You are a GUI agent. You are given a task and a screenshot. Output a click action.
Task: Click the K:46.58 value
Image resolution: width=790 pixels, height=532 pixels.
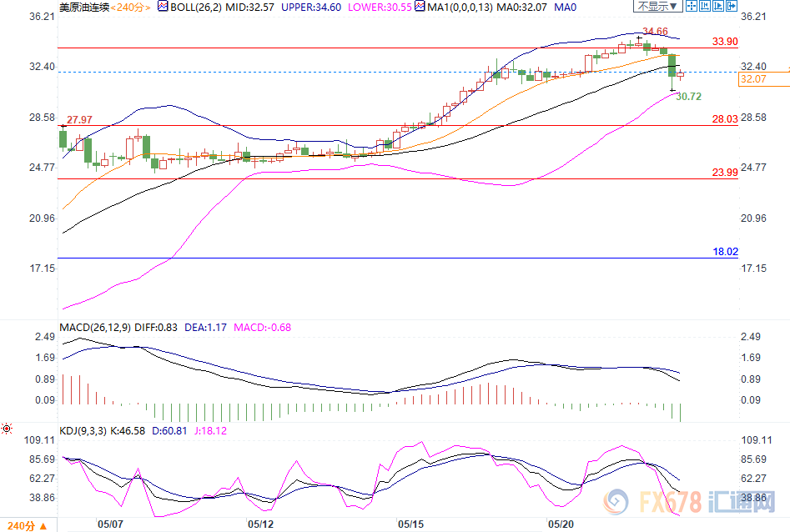click(x=128, y=431)
